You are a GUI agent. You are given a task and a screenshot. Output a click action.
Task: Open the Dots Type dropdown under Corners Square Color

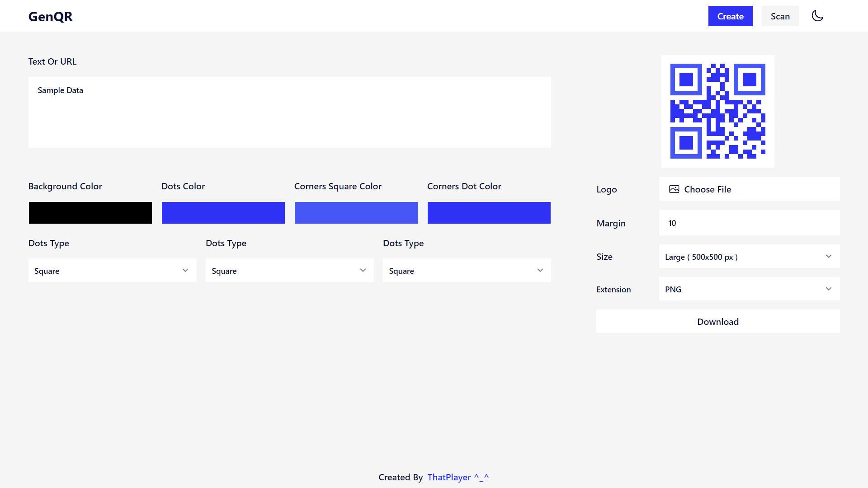click(290, 270)
